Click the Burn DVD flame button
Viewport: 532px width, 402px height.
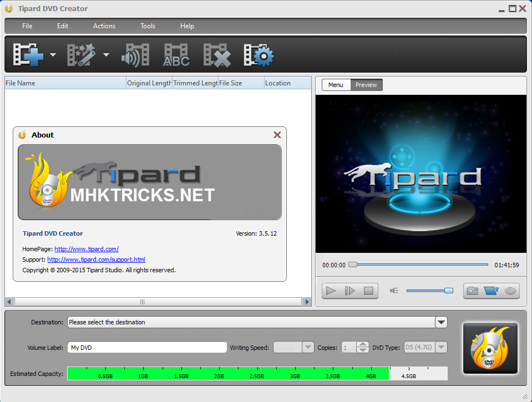pos(490,348)
